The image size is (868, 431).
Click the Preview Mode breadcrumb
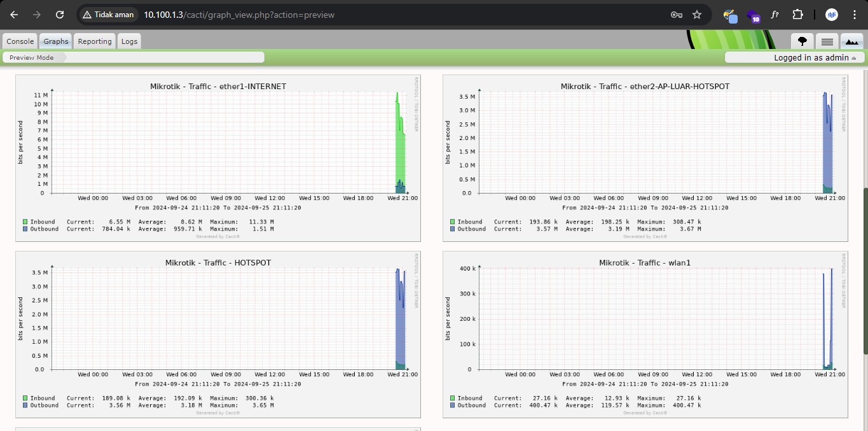tap(32, 57)
